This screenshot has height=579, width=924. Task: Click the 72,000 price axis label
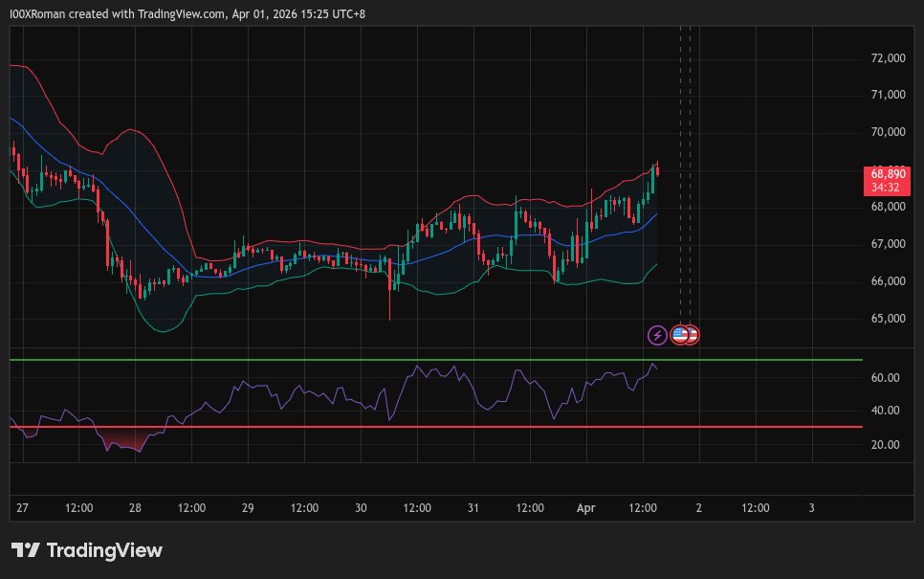889,58
